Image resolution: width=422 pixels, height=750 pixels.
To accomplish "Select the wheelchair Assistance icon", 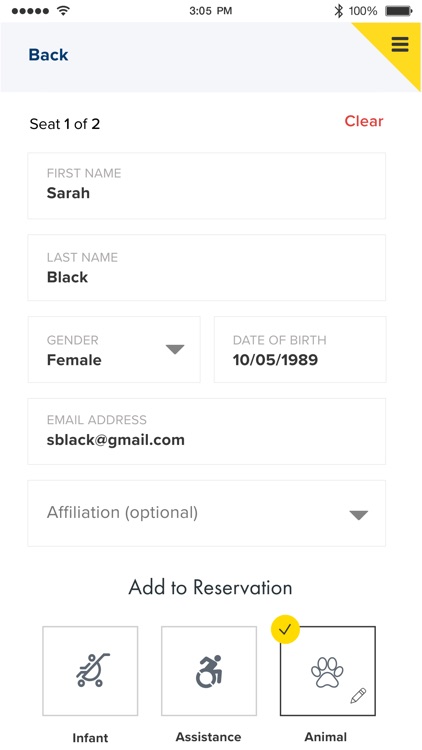I will [209, 672].
